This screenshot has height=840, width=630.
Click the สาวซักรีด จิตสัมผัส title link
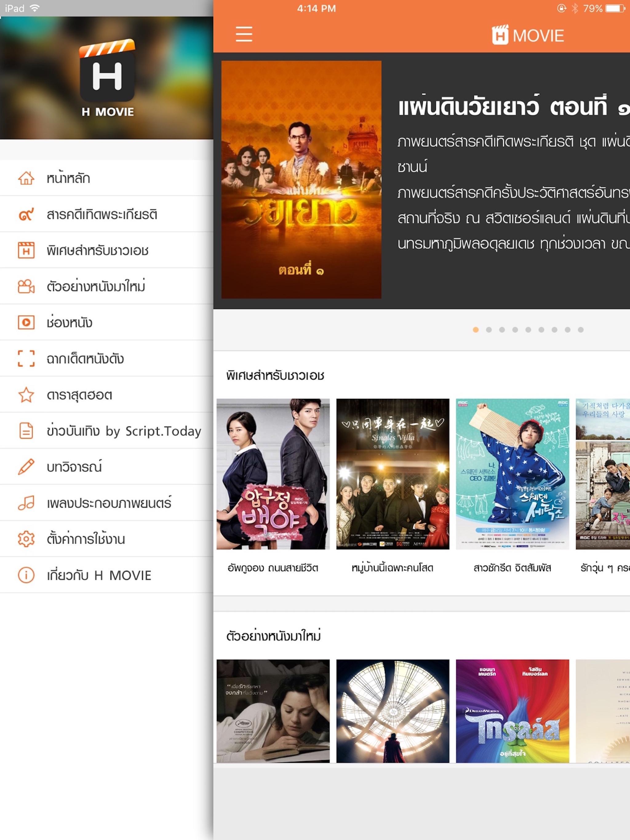pos(512,568)
